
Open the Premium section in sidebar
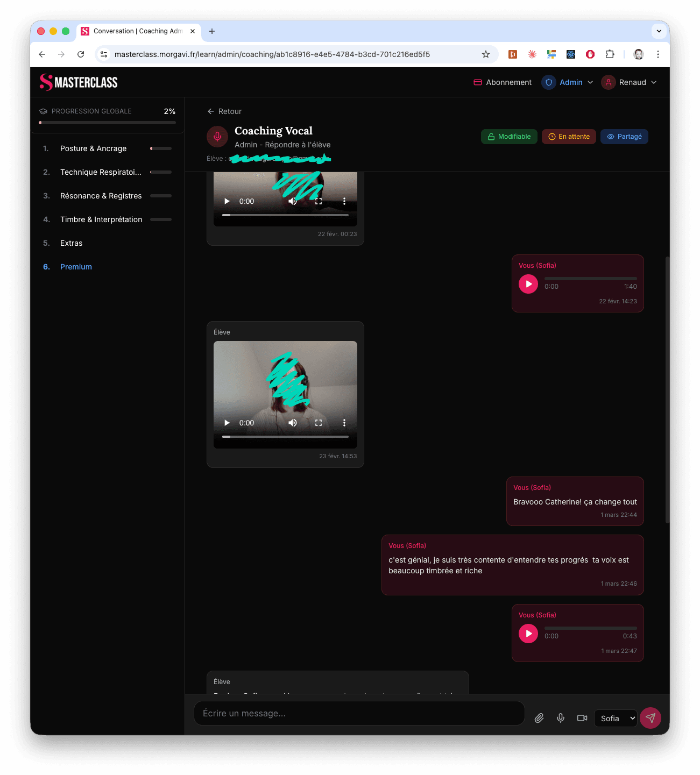coord(76,267)
